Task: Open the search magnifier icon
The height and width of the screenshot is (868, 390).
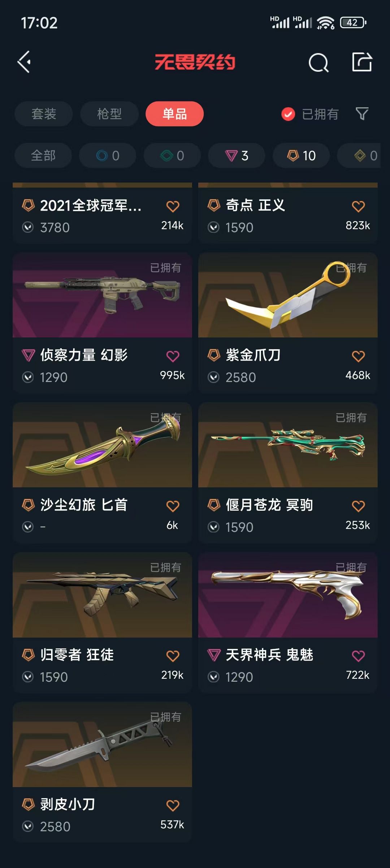Action: [x=318, y=62]
